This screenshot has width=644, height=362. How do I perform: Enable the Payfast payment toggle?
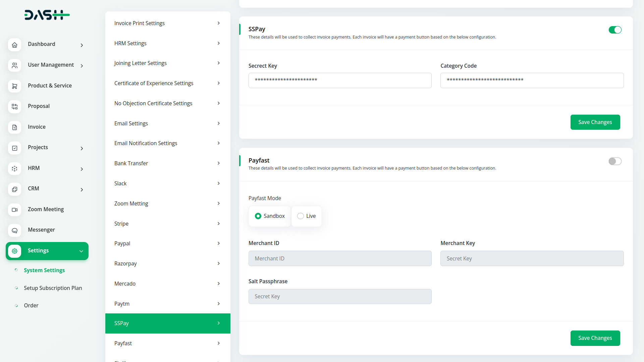(x=615, y=161)
